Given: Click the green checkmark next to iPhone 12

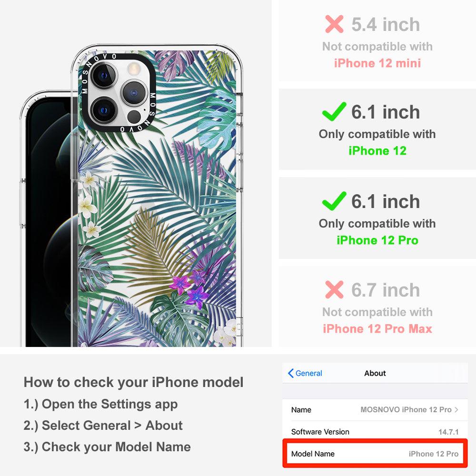Looking at the screenshot, I should 334,111.
